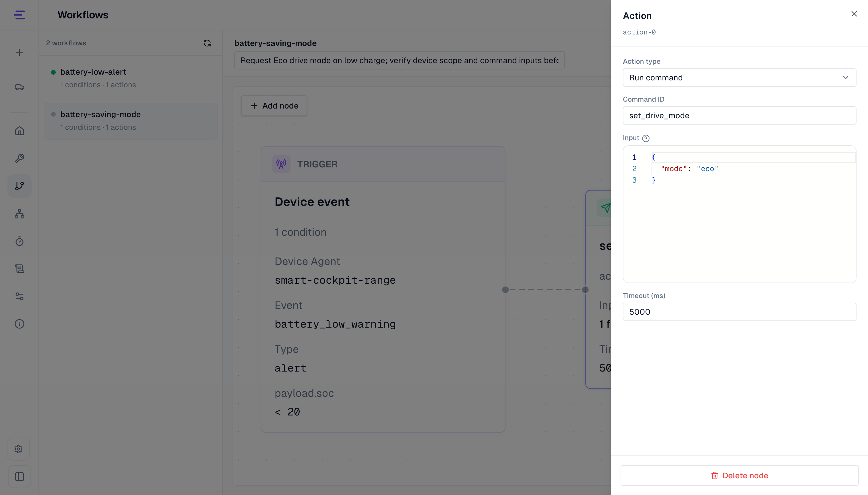Click the "< 20" payload.soc value
The width and height of the screenshot is (868, 495).
coord(287,412)
